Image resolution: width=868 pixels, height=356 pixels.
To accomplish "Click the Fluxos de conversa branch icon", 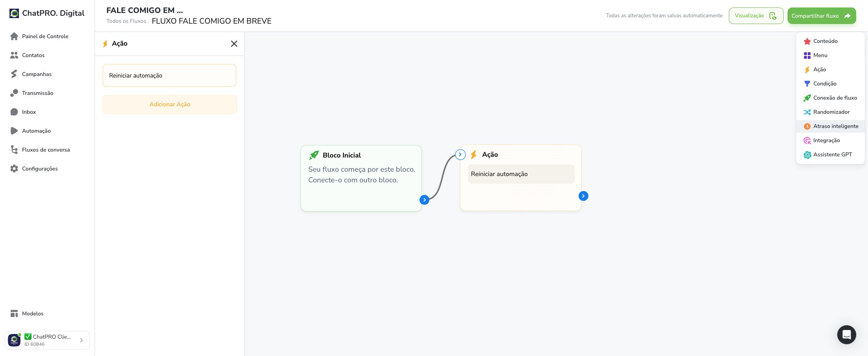I will click(x=14, y=150).
